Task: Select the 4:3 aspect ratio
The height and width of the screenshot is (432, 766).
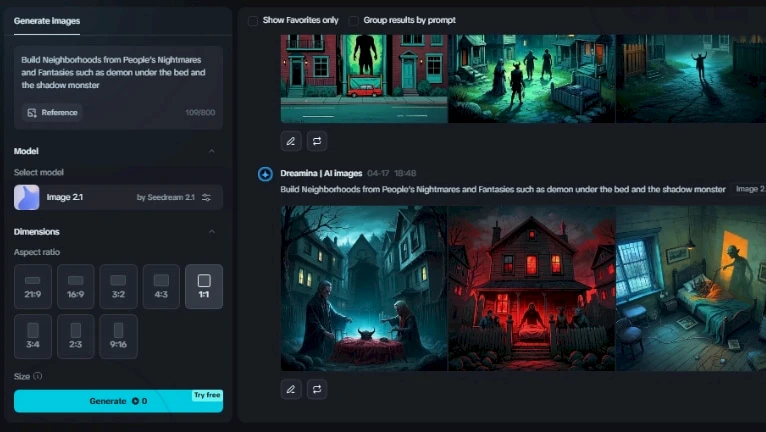Action: [x=161, y=287]
